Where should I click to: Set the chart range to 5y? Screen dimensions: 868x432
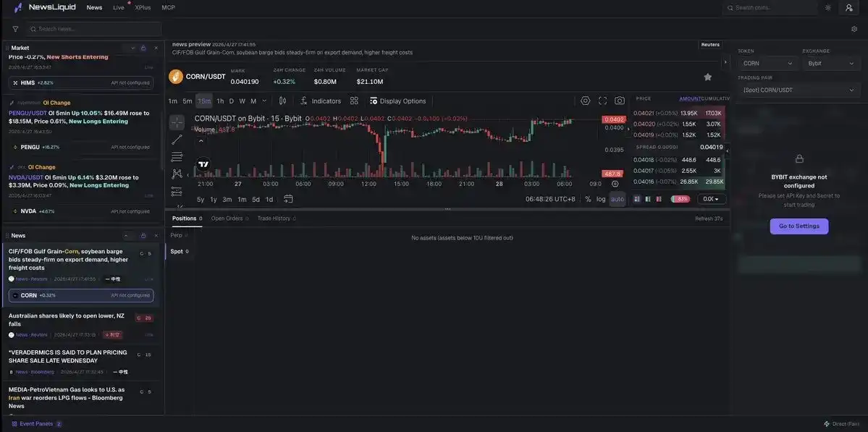(201, 199)
